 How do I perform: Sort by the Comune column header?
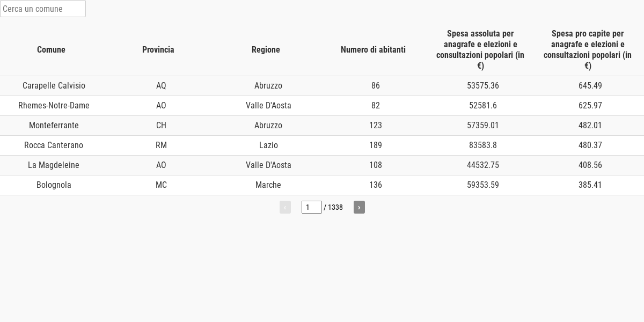51,49
